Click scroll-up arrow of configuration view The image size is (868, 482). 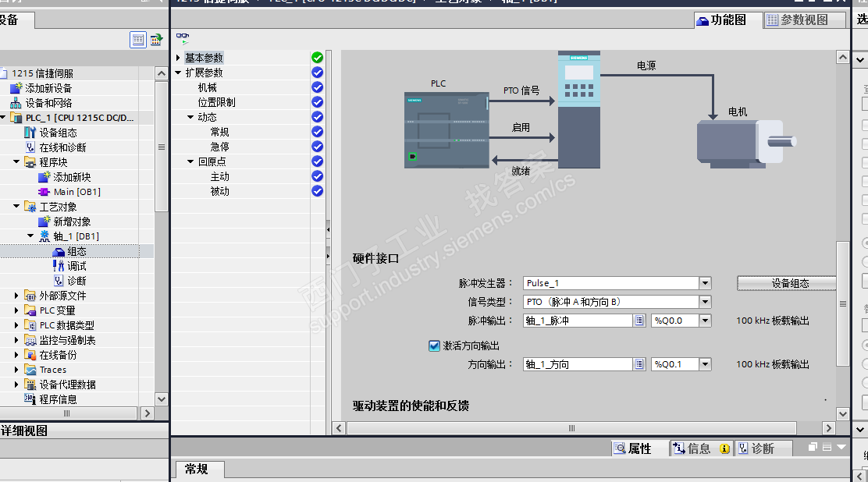pyautogui.click(x=842, y=58)
